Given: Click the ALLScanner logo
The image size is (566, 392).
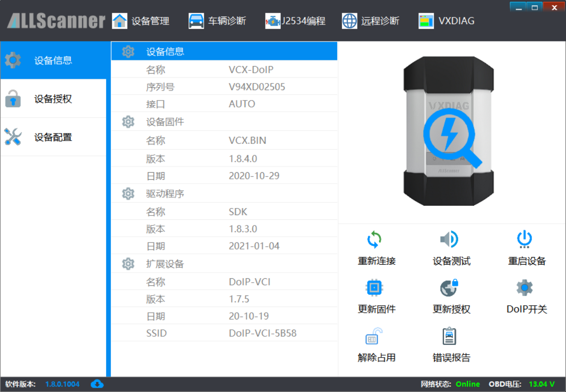Looking at the screenshot, I should [x=56, y=21].
